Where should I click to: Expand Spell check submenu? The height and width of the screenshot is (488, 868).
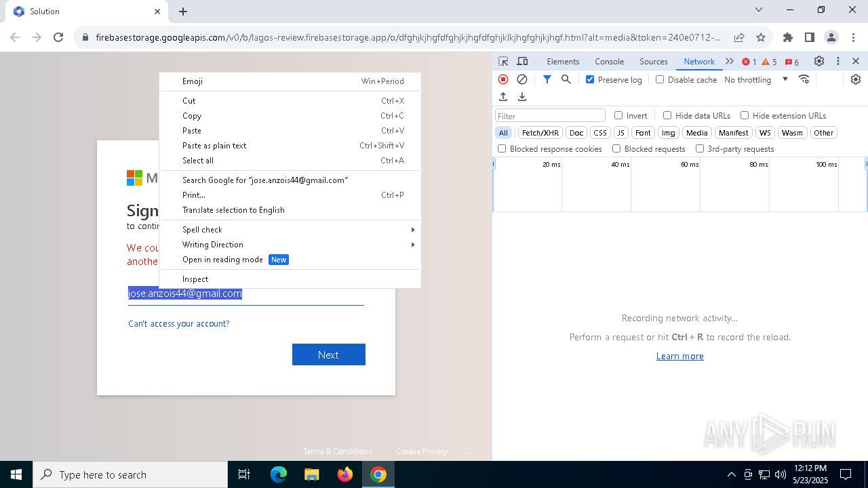coord(290,230)
